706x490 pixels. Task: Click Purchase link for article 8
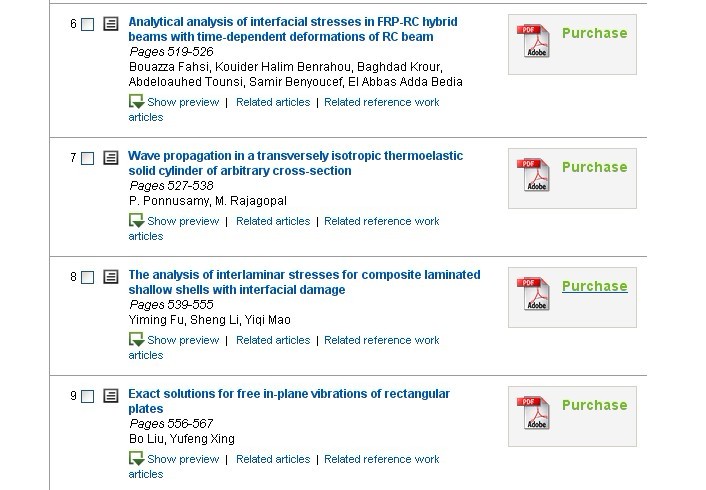(594, 286)
